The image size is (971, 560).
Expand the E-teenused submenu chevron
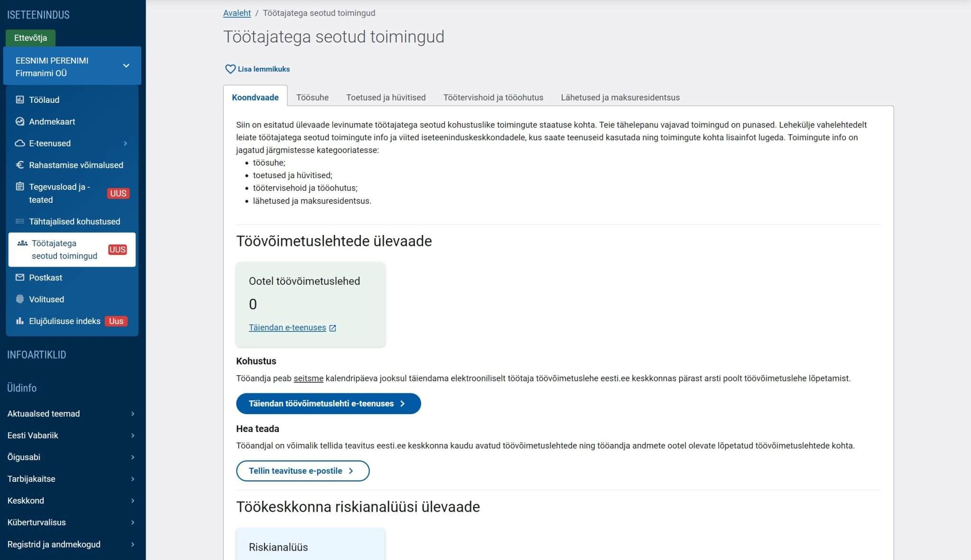(x=126, y=143)
